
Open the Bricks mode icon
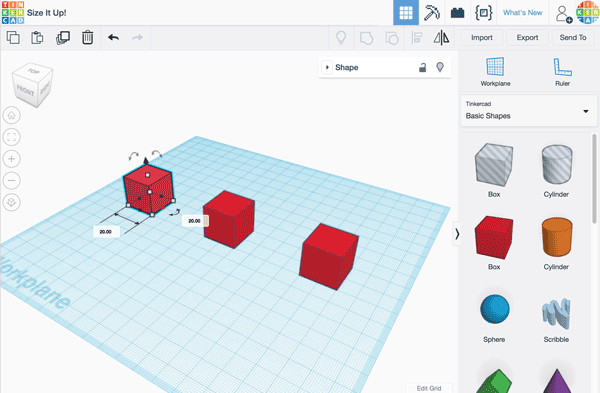point(457,13)
